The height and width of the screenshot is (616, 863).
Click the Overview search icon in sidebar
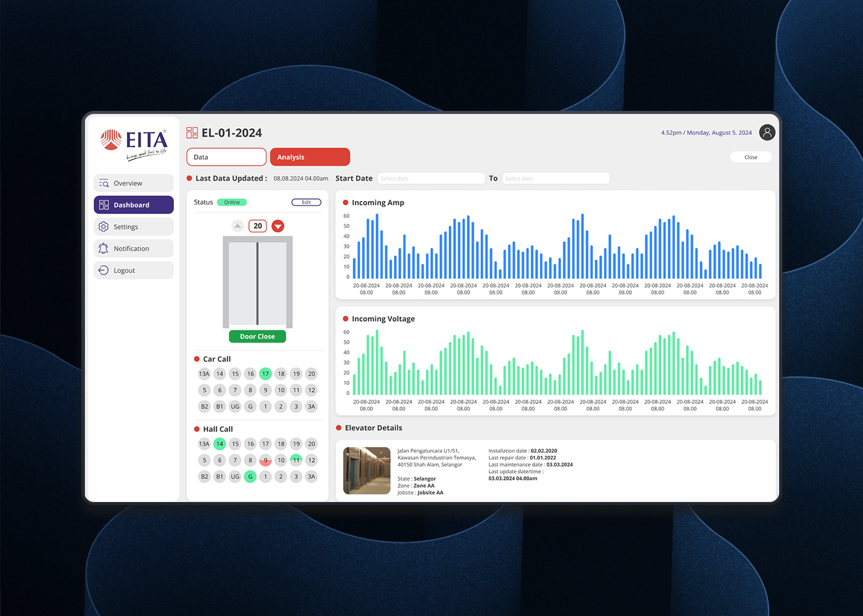(x=104, y=183)
